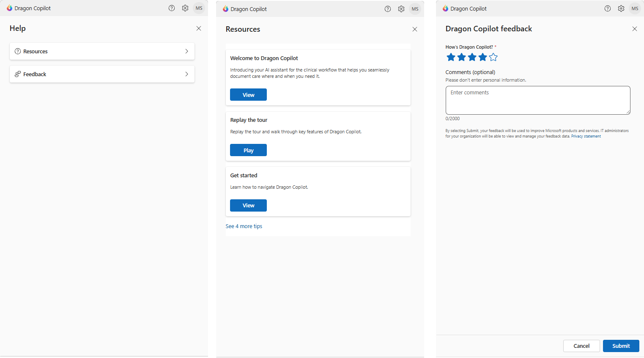Screen dimensions: 644x358
Task: Open the Help question mark icon
Action: coord(172,8)
